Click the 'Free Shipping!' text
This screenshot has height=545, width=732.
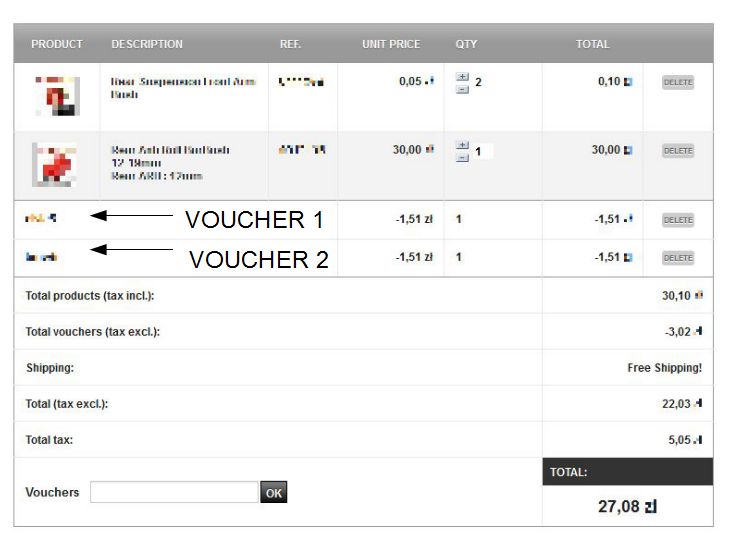click(664, 368)
